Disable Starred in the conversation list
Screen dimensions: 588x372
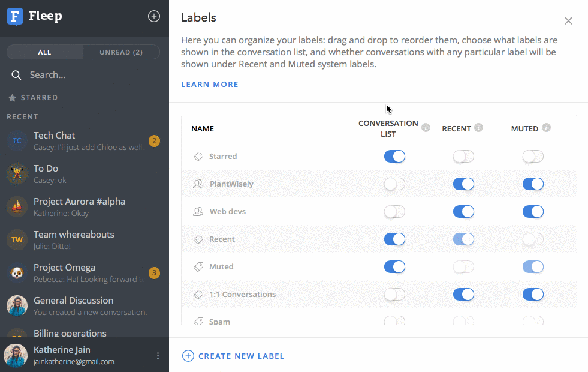coord(394,156)
